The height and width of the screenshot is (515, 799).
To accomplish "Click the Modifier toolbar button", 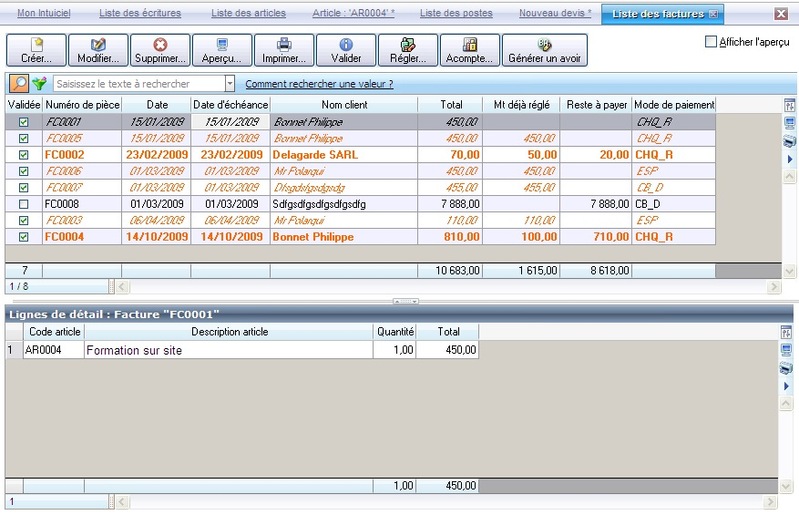I will [98, 50].
